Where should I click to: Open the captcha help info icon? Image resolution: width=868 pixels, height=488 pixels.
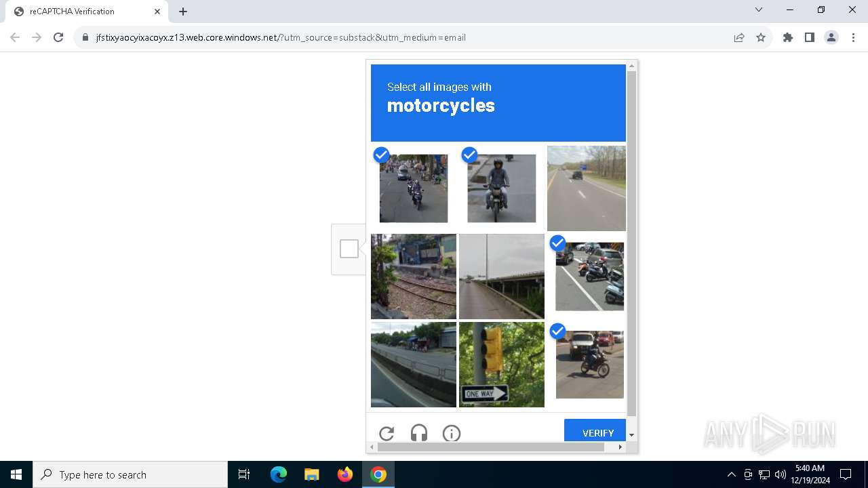point(452,433)
